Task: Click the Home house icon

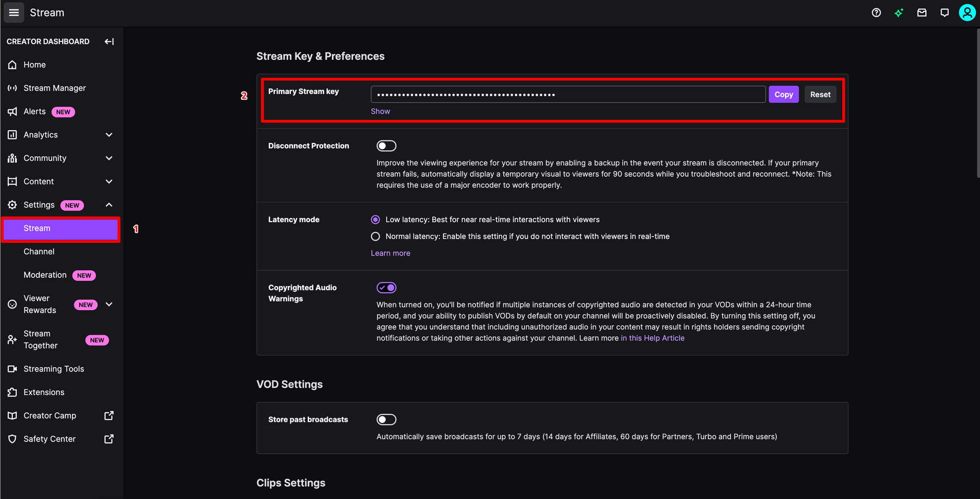Action: point(12,65)
